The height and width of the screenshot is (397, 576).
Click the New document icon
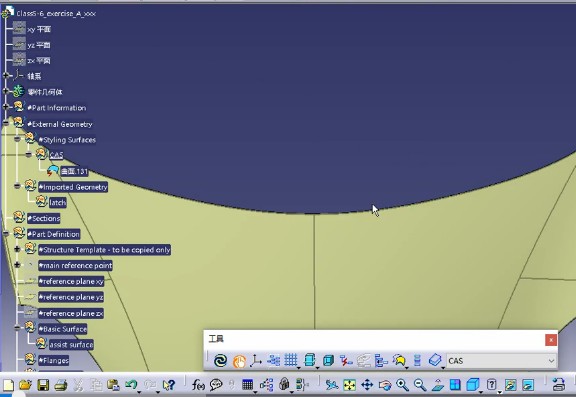8,385
